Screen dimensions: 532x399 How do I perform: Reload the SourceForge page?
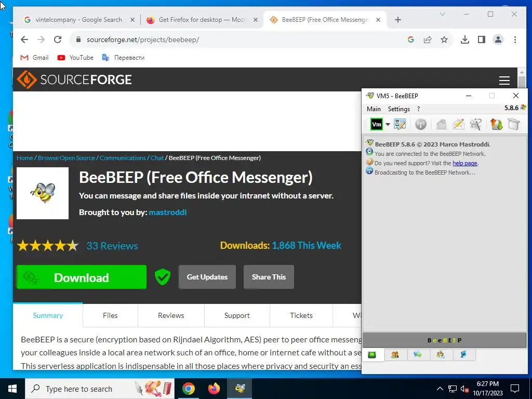coord(58,39)
